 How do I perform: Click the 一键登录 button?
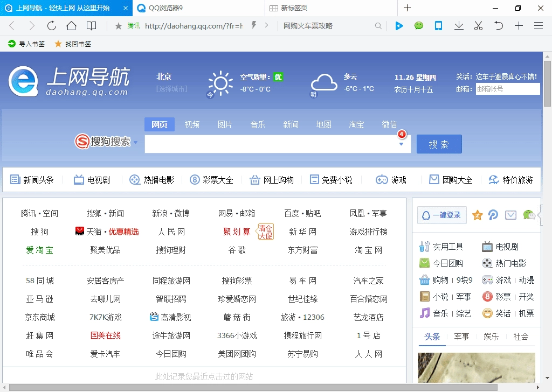442,215
